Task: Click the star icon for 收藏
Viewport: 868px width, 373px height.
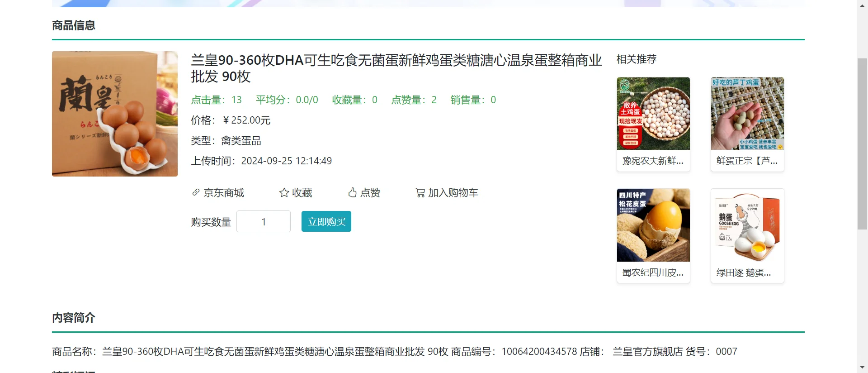Action: pyautogui.click(x=284, y=193)
